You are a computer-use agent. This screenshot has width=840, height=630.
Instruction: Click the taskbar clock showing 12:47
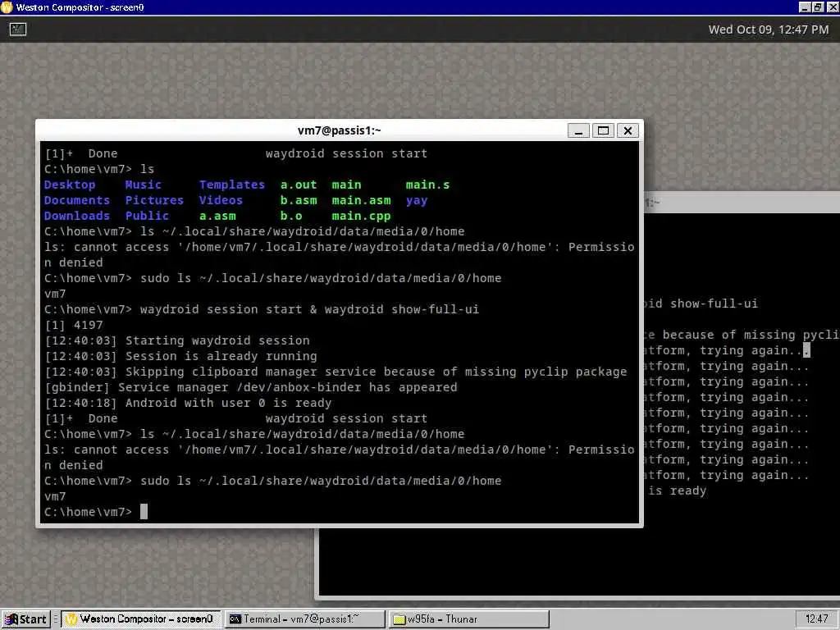pos(816,619)
